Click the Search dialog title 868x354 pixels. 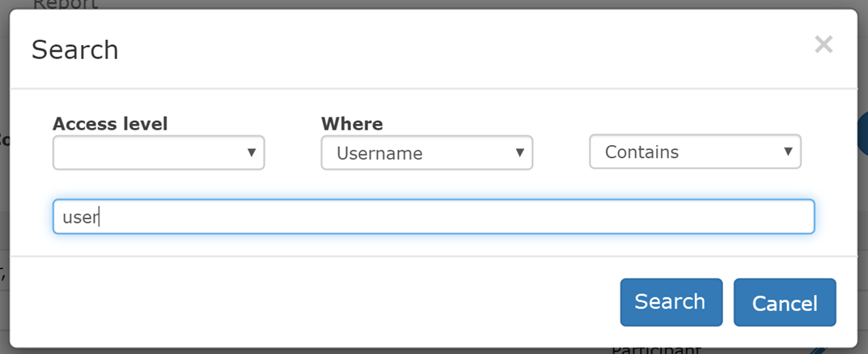[74, 50]
